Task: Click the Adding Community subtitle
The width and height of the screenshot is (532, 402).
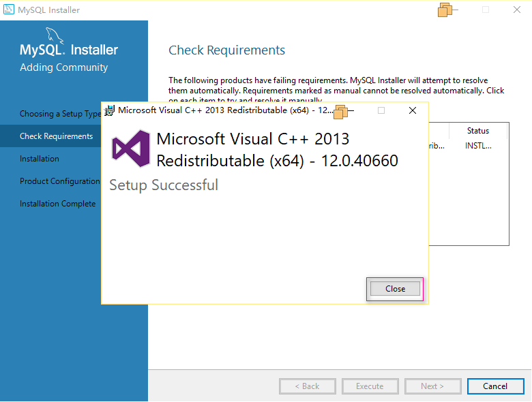Action: (64, 67)
